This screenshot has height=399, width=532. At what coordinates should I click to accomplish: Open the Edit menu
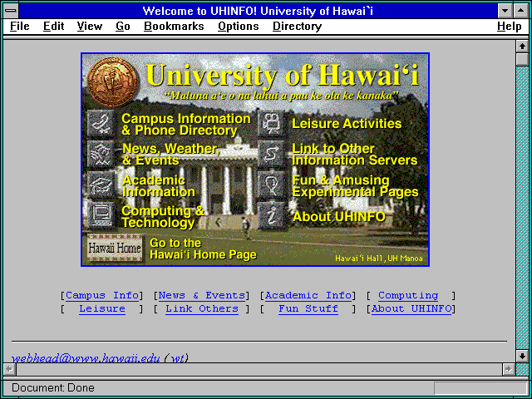click(x=53, y=26)
